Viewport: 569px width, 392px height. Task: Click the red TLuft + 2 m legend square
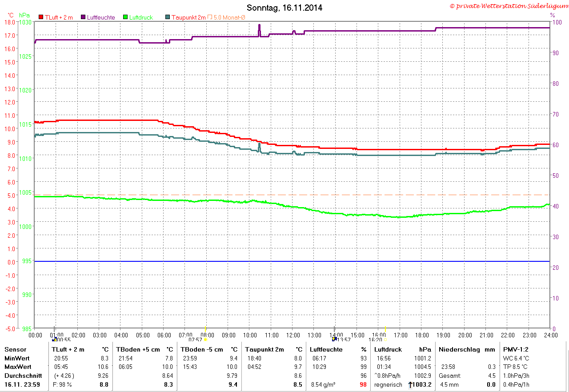click(x=41, y=17)
